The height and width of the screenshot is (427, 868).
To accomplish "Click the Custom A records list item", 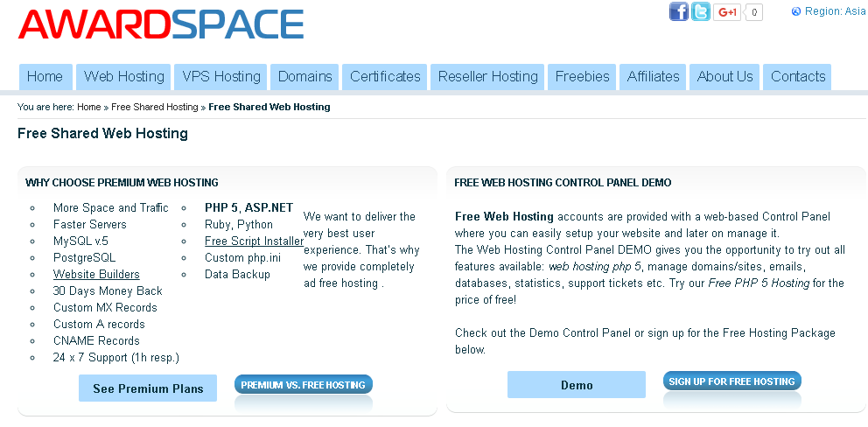I will (99, 324).
